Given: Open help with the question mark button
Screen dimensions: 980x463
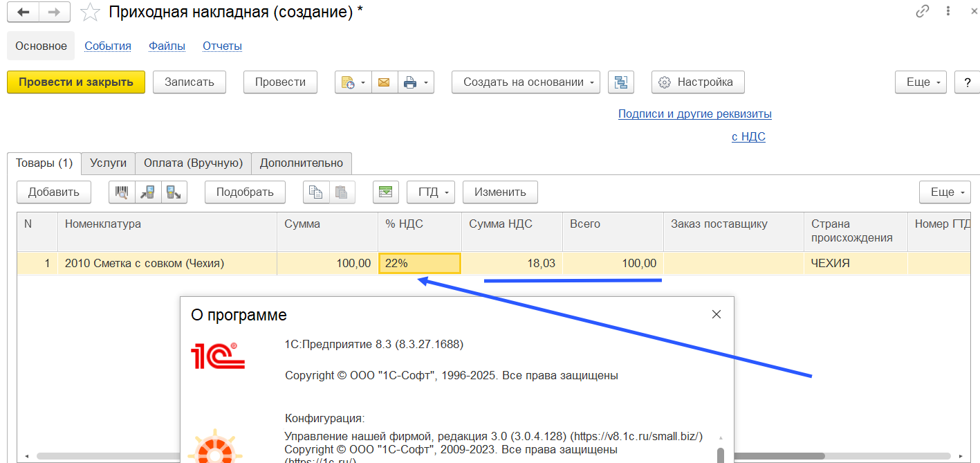Looking at the screenshot, I should pos(967,82).
